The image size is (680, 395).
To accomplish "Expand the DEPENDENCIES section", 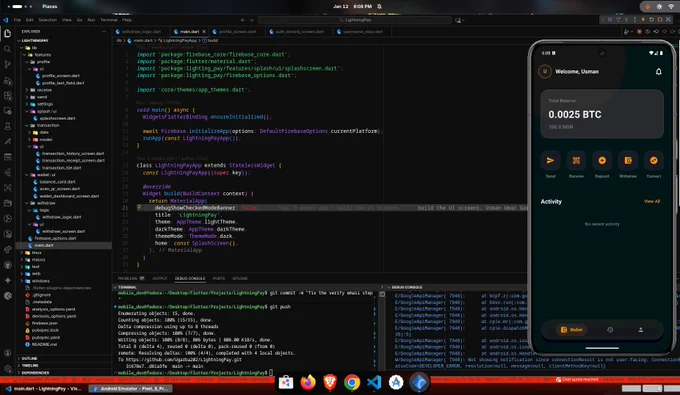I will pyautogui.click(x=64, y=372).
